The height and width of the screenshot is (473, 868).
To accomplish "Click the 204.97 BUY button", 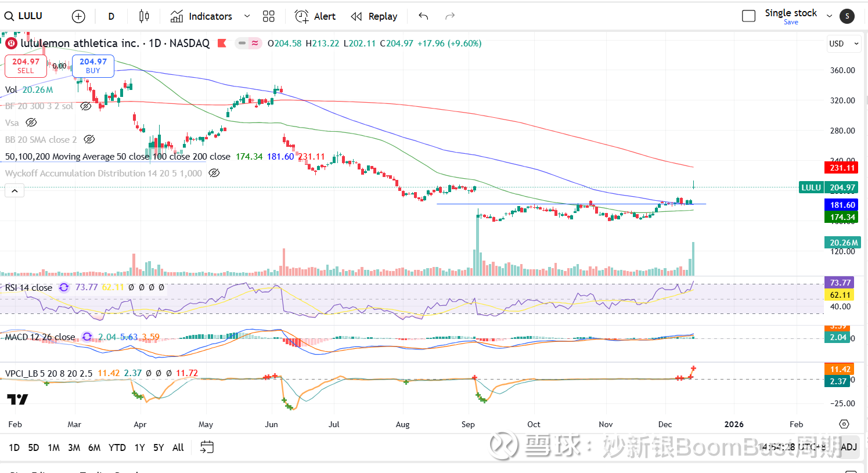I will pos(93,66).
